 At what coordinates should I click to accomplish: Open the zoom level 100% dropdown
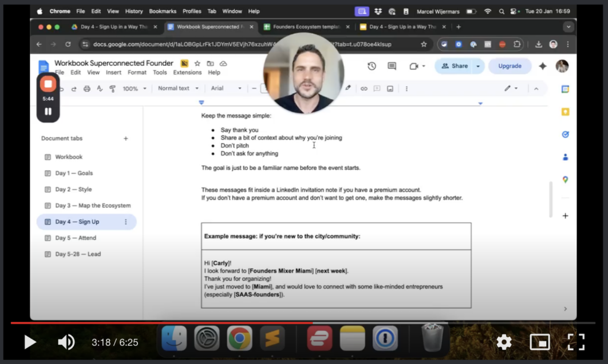click(134, 88)
